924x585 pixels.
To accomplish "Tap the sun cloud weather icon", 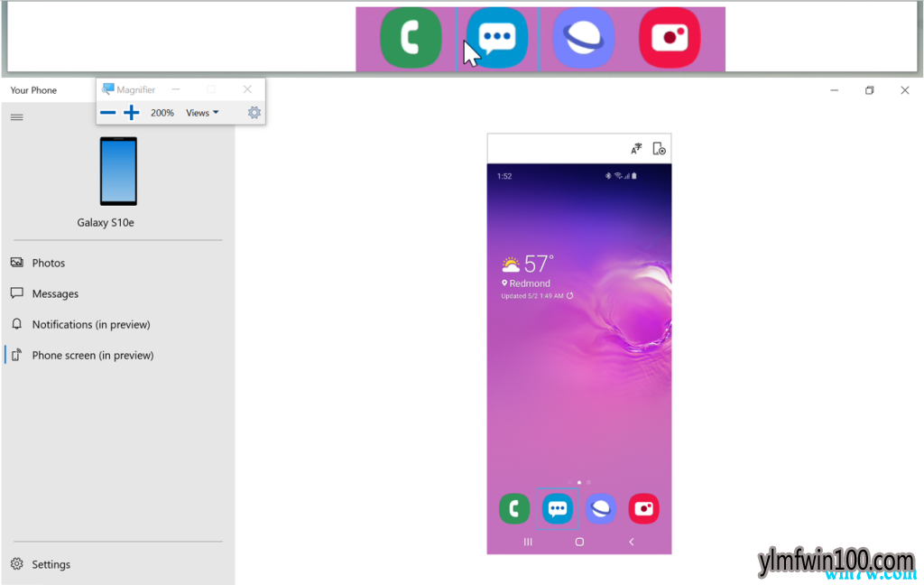I will (511, 264).
